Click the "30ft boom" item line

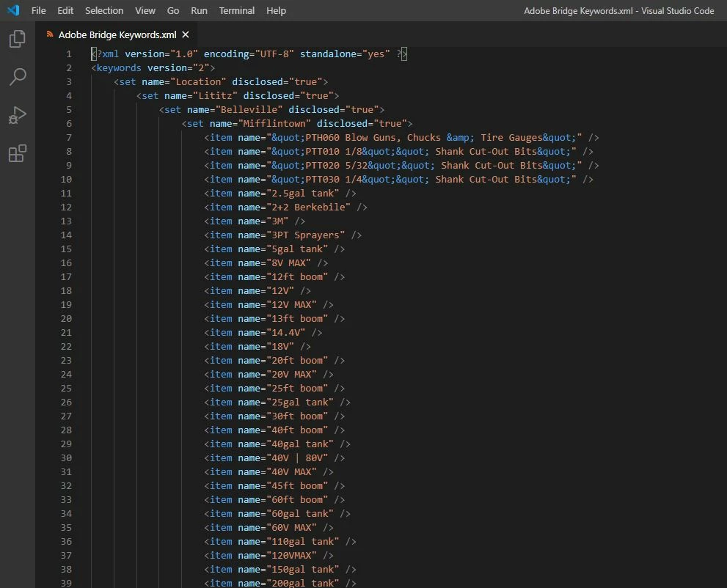274,416
